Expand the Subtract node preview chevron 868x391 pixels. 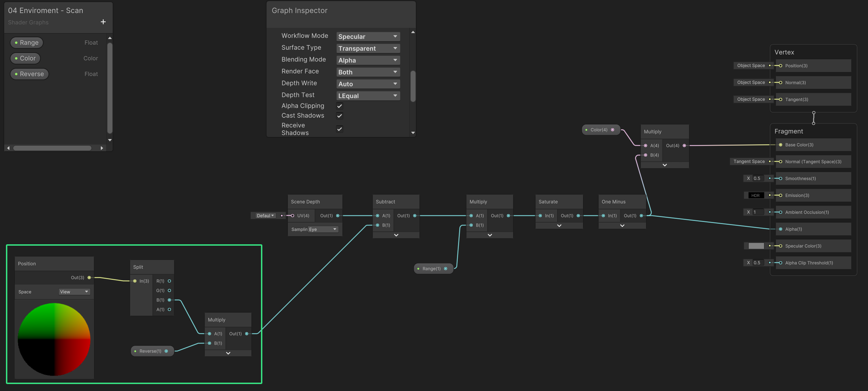coord(396,235)
